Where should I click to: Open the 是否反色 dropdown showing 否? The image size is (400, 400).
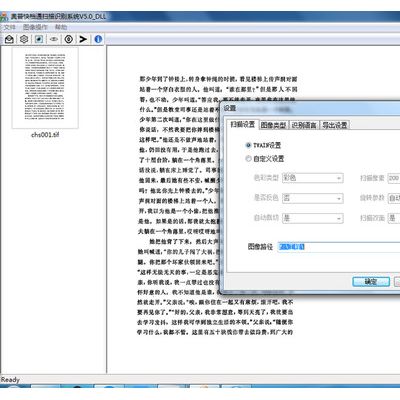[313, 198]
